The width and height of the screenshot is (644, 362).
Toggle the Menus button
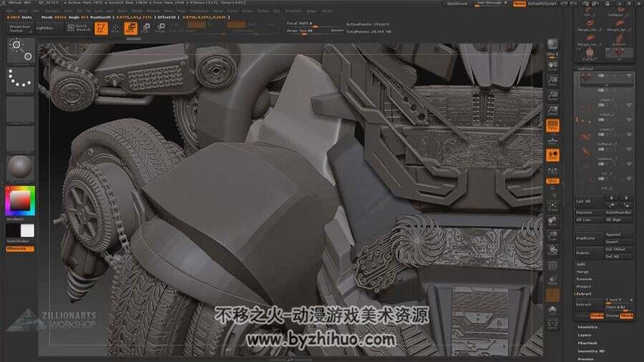(x=519, y=4)
